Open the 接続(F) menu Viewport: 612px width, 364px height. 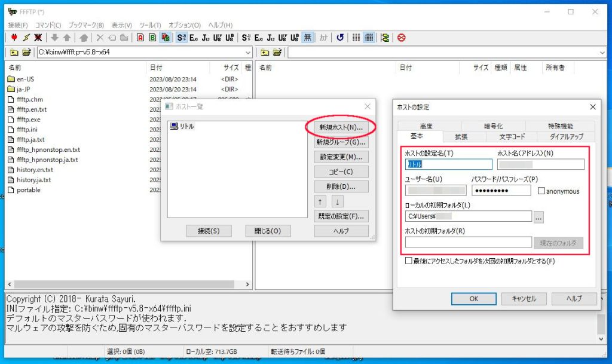tap(18, 25)
